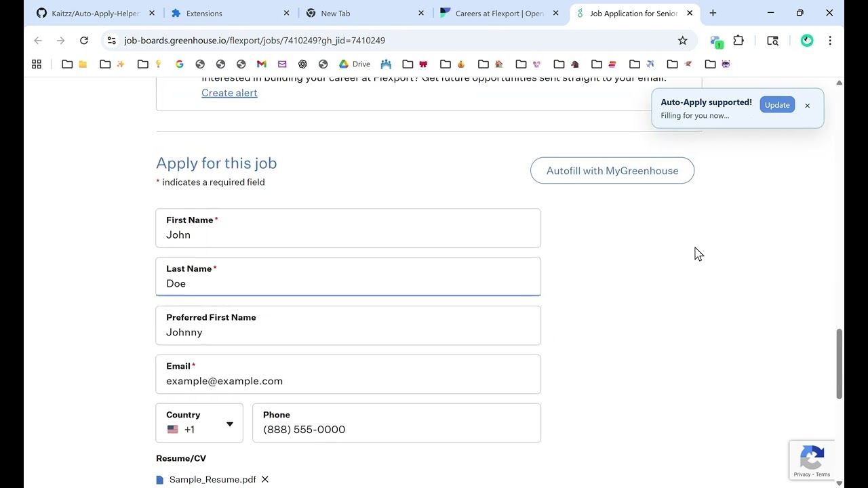Screen dimensions: 868x488
Task: Click the US flag in Country field
Action: pos(172,429)
